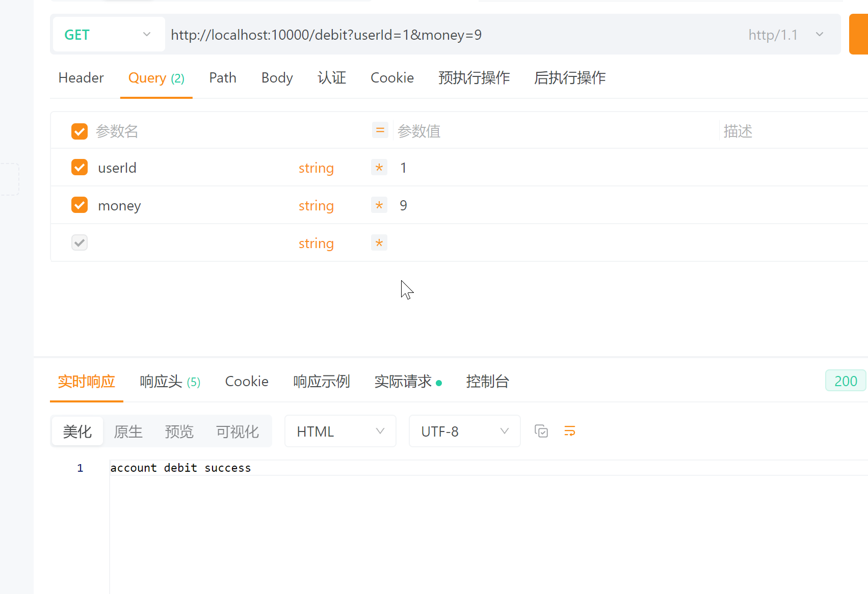Click the empty parameter value field
The image size is (868, 594).
coord(556,243)
